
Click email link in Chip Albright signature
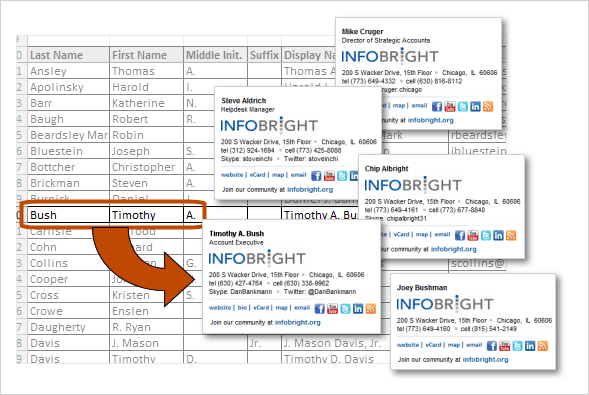pos(442,235)
